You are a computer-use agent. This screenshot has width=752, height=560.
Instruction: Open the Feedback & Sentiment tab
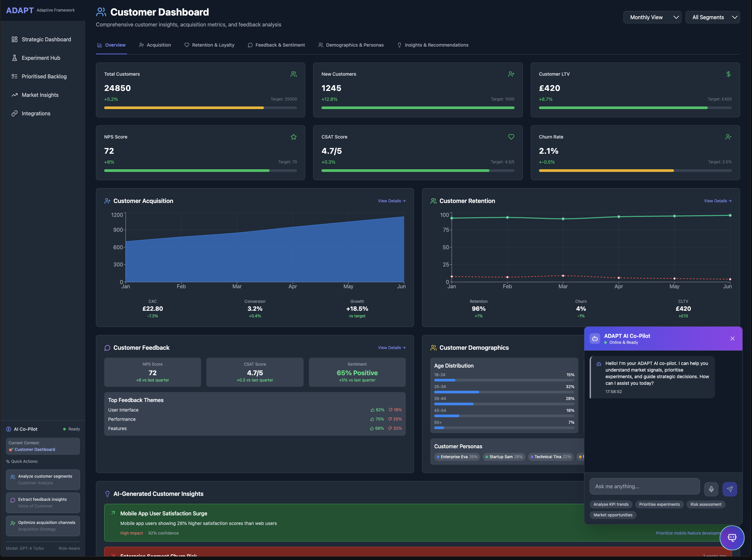coord(276,45)
